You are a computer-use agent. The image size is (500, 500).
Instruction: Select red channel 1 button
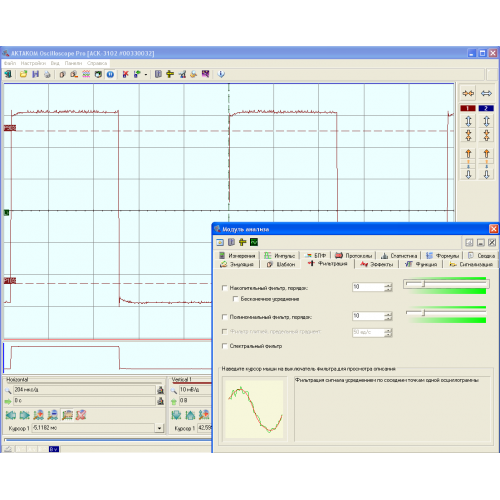[x=468, y=108]
